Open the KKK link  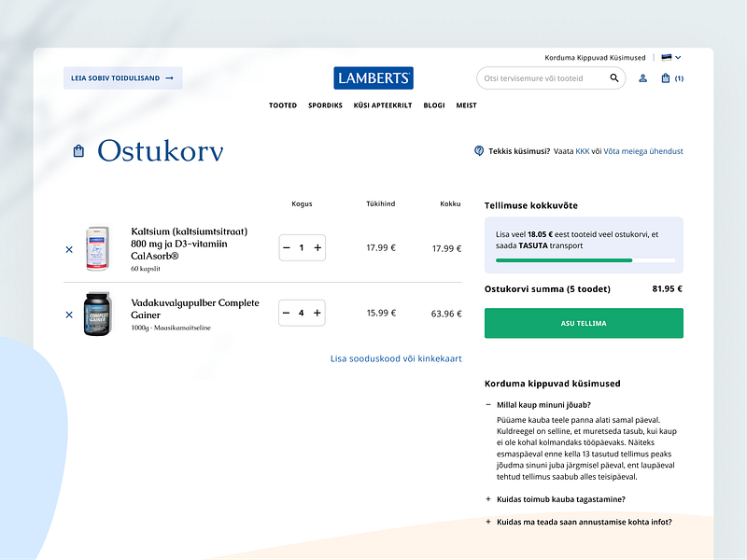click(x=582, y=151)
